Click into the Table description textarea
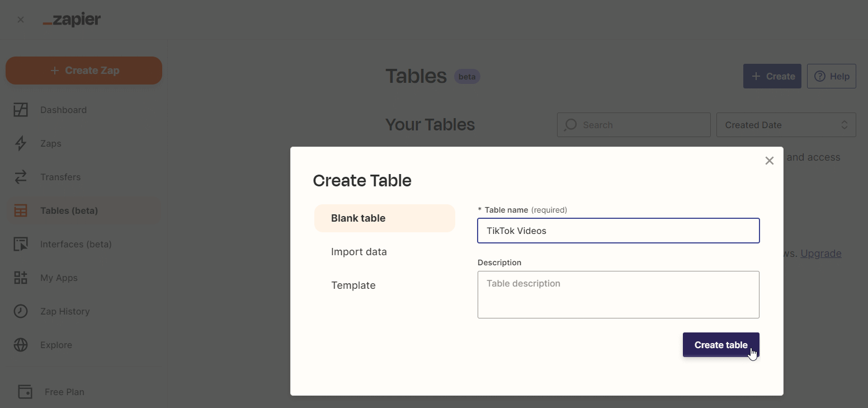The width and height of the screenshot is (868, 408). click(618, 294)
